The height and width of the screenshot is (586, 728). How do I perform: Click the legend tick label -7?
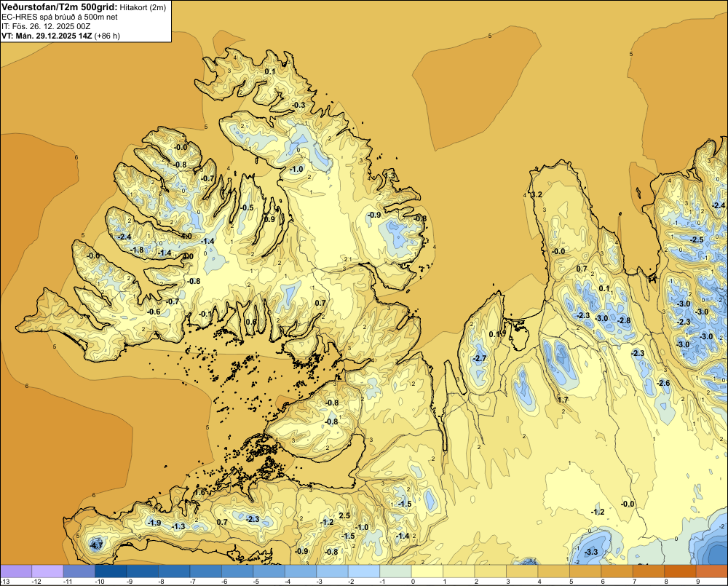click(194, 582)
